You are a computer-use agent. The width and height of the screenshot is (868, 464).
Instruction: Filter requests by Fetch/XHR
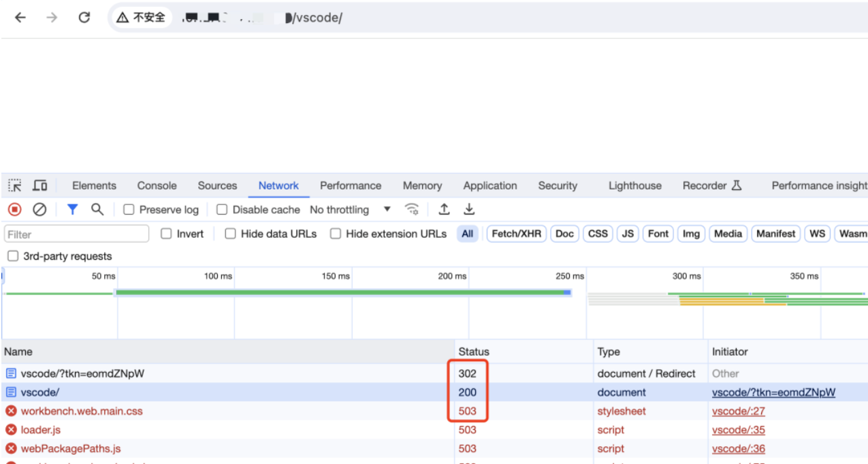(517, 234)
